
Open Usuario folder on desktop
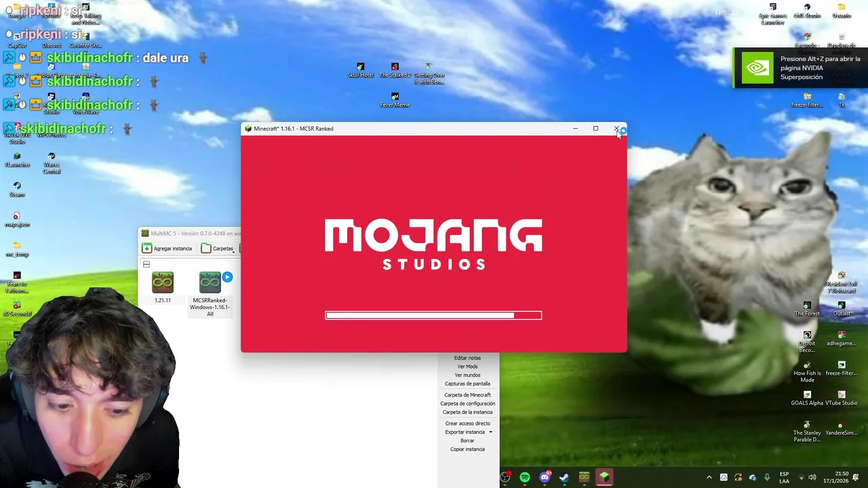click(842, 12)
